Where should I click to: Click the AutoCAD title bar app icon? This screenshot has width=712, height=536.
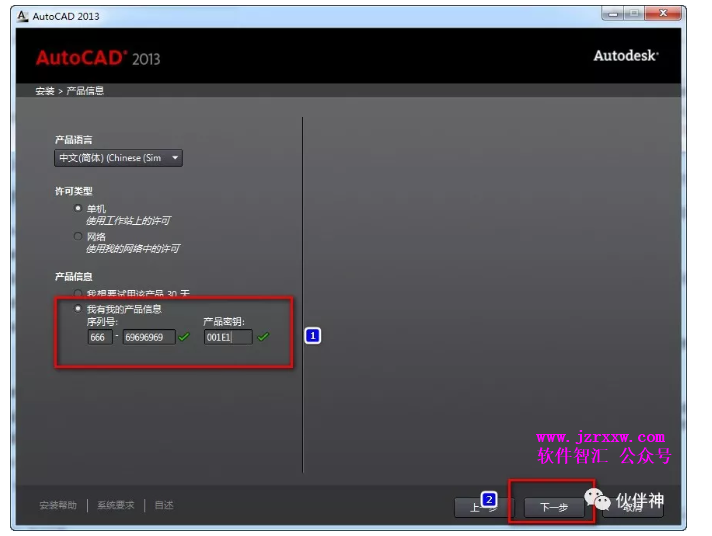click(22, 16)
